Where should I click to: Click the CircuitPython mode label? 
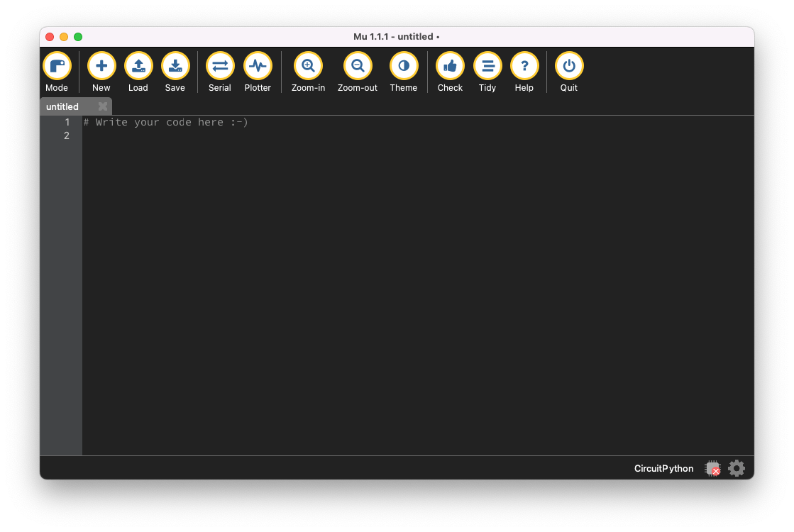point(663,469)
